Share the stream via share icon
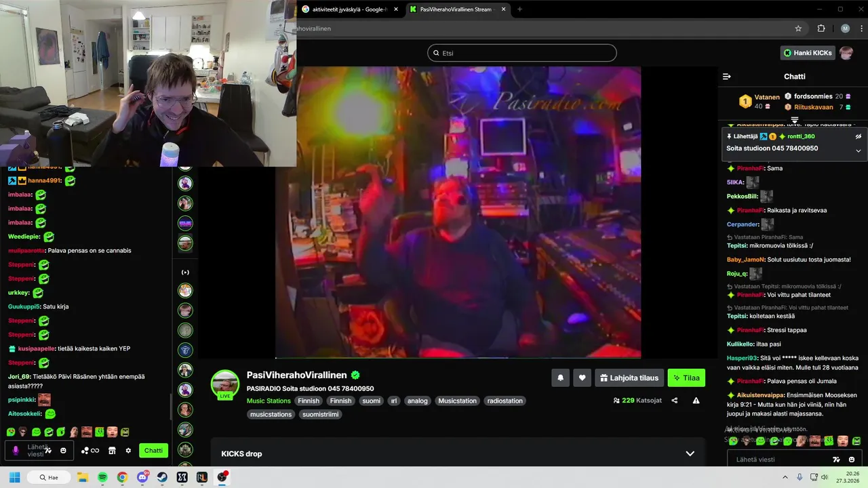This screenshot has height=488, width=868. tap(674, 401)
